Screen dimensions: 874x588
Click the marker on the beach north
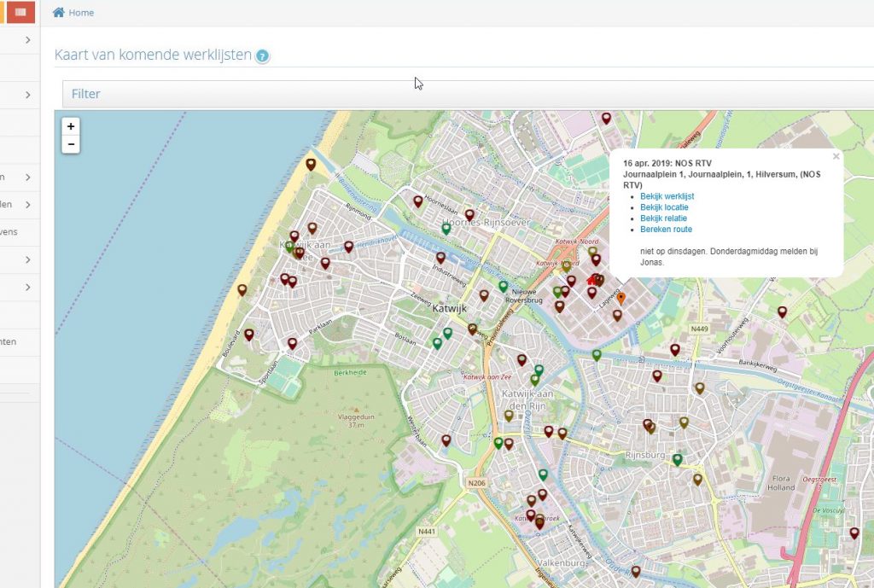pos(311,164)
